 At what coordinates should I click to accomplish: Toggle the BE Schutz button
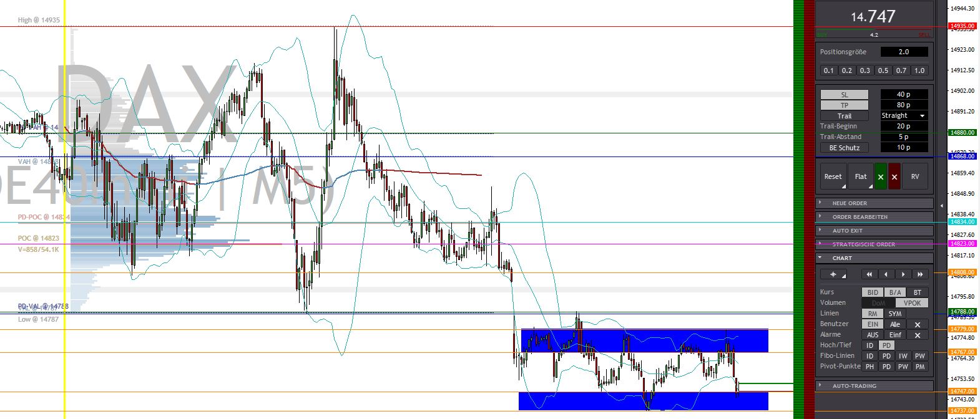tap(845, 148)
